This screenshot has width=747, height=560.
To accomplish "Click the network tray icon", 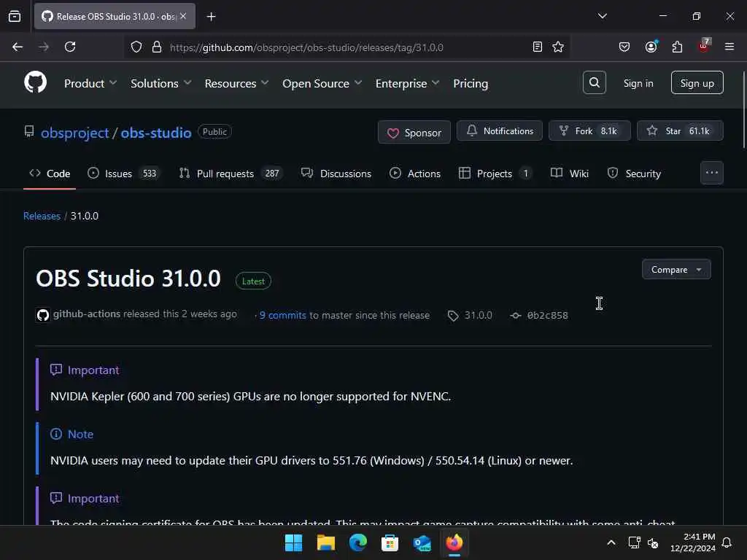I will (634, 542).
